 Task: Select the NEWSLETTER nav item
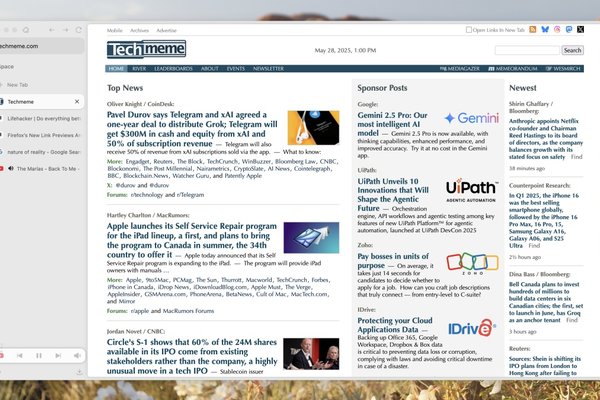[268, 69]
